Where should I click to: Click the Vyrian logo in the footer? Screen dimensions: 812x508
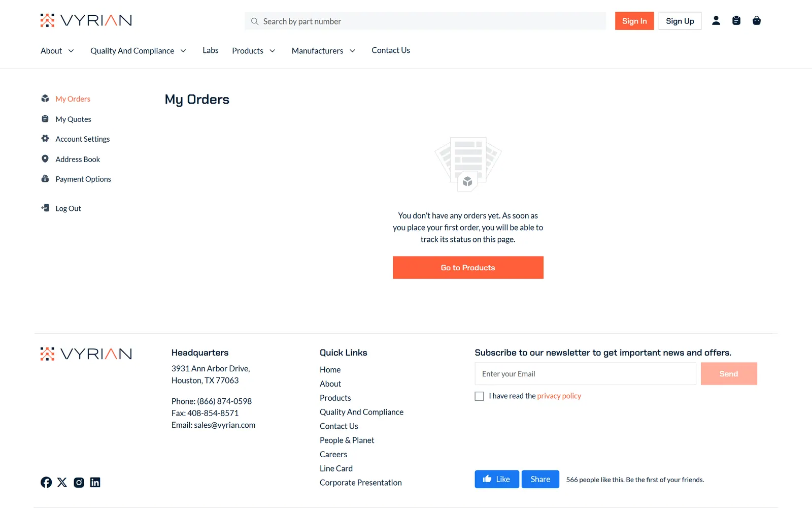point(86,354)
